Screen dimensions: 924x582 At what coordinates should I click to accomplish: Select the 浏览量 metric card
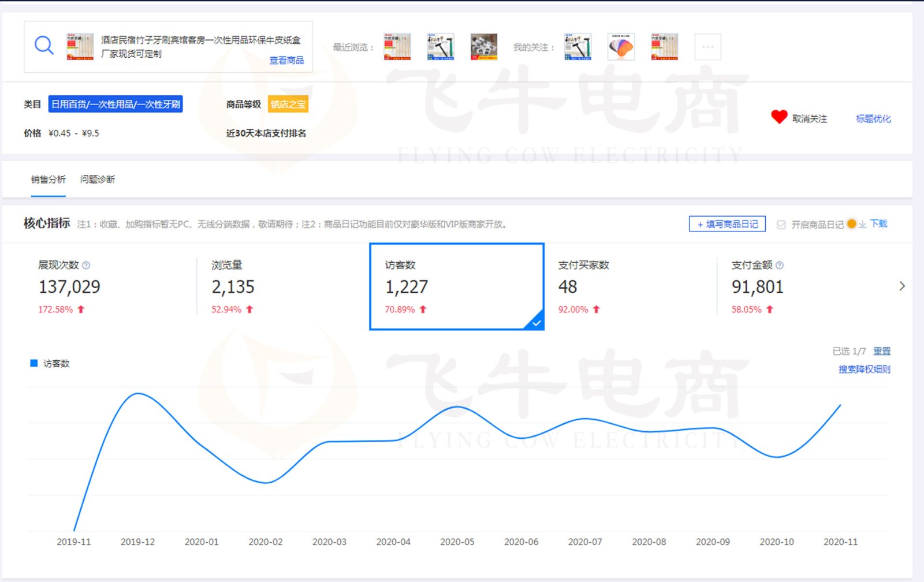pos(283,286)
